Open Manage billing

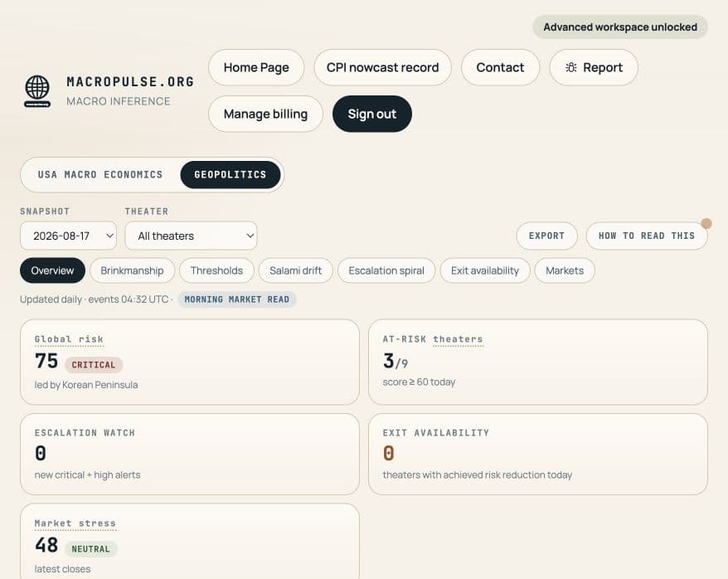click(x=265, y=114)
